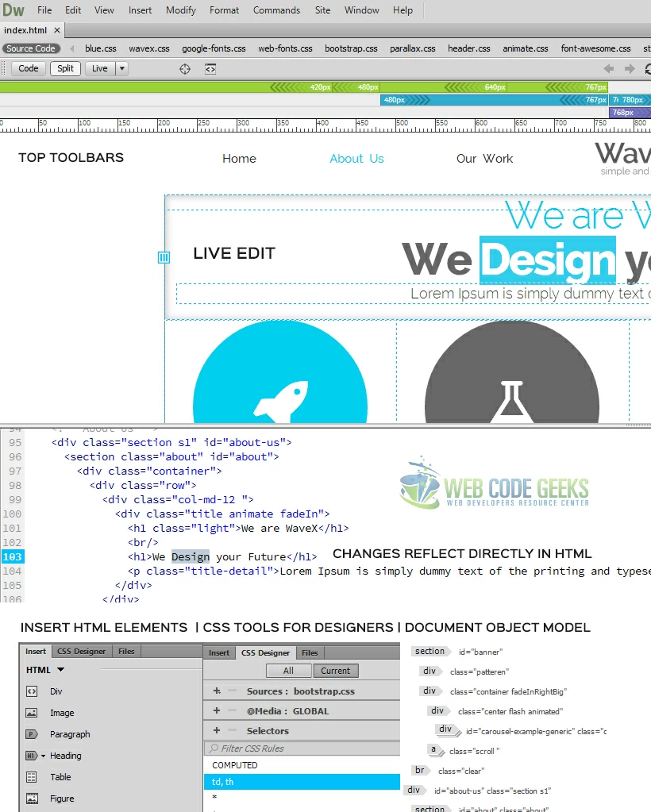Open related file font-awesome.css
The width and height of the screenshot is (651, 812).
tap(595, 48)
